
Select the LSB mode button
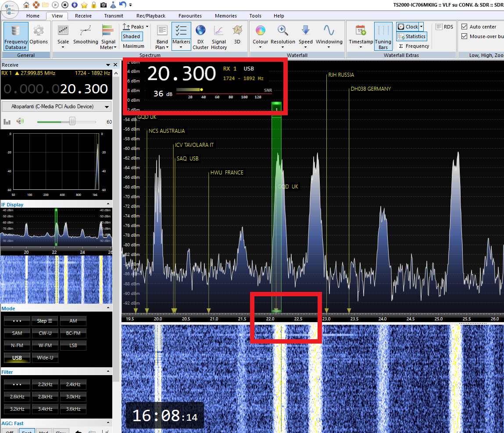[x=73, y=345]
